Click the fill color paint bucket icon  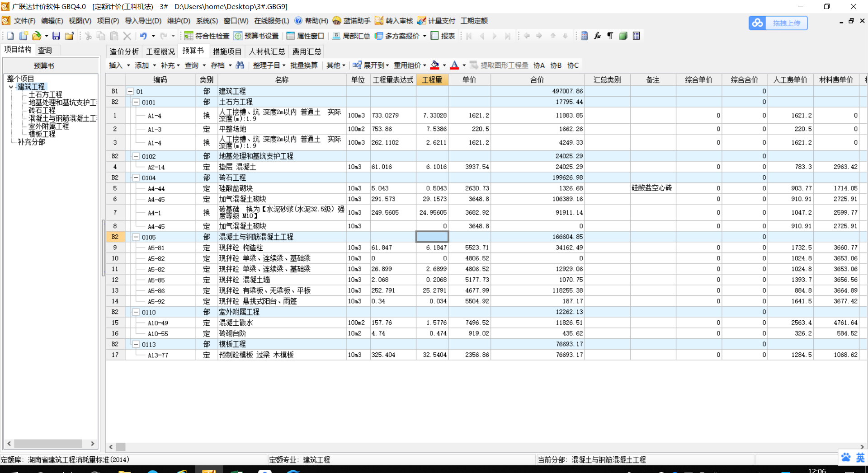(x=434, y=65)
